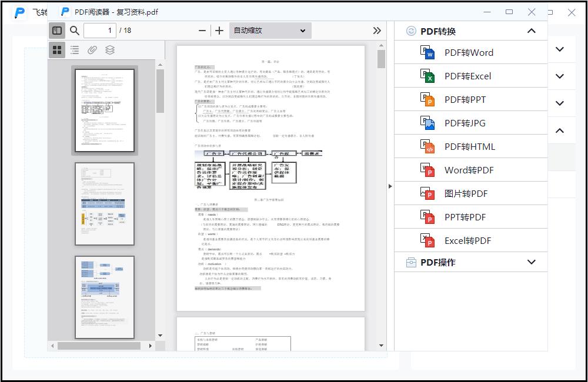Expand the PDF操作 section
The height and width of the screenshot is (382, 588).
[x=531, y=262]
